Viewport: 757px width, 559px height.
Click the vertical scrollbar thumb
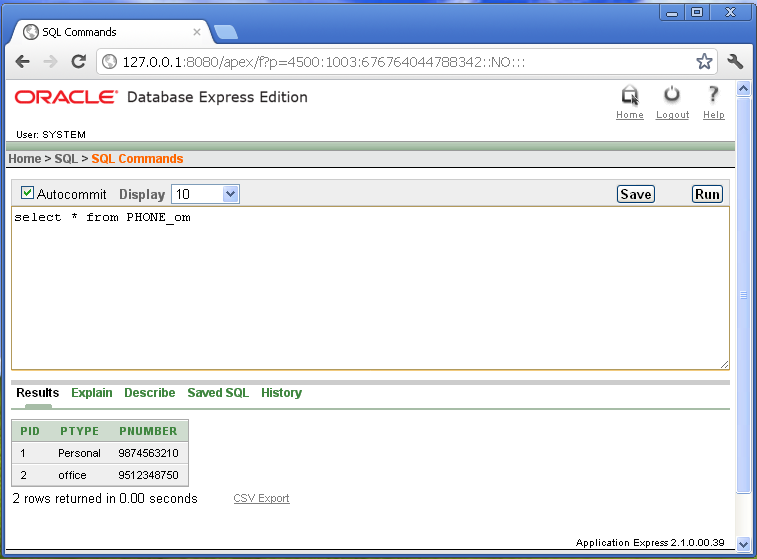coord(743,295)
